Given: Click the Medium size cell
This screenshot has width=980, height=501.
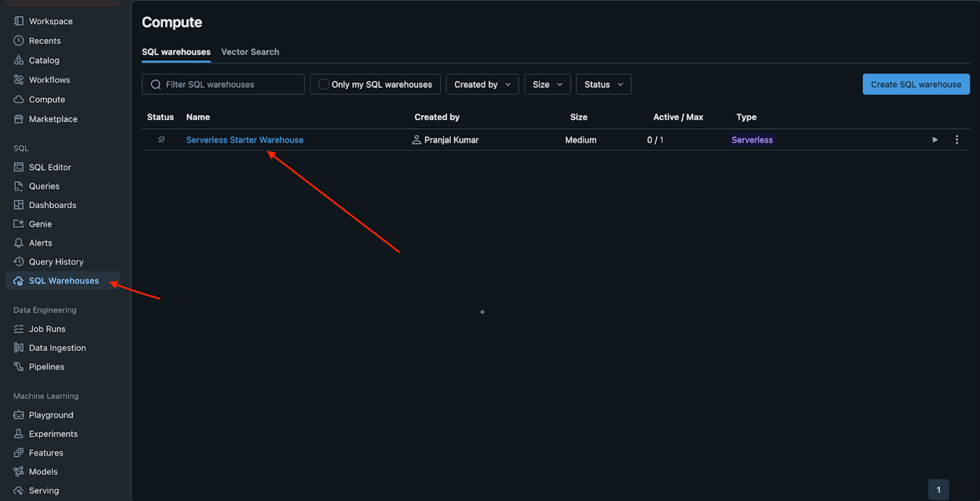Looking at the screenshot, I should coord(581,139).
